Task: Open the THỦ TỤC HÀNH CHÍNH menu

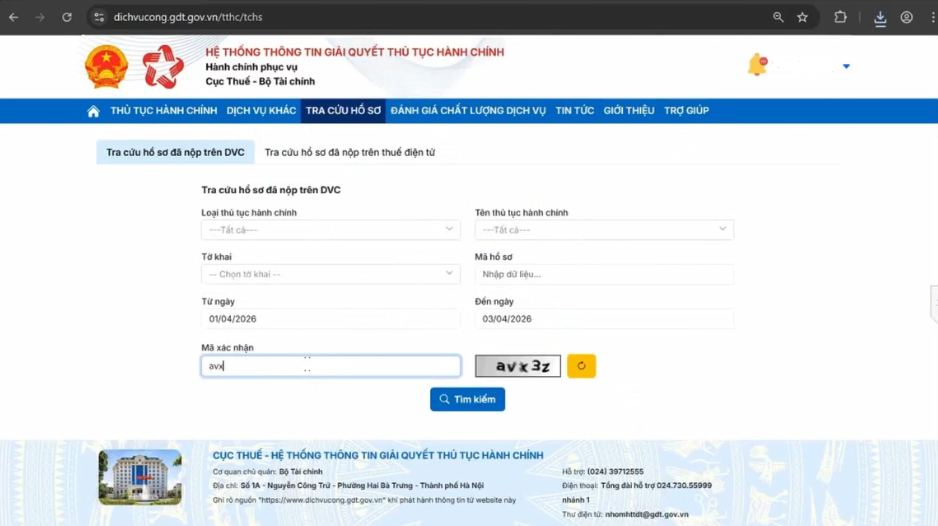Action: click(163, 111)
